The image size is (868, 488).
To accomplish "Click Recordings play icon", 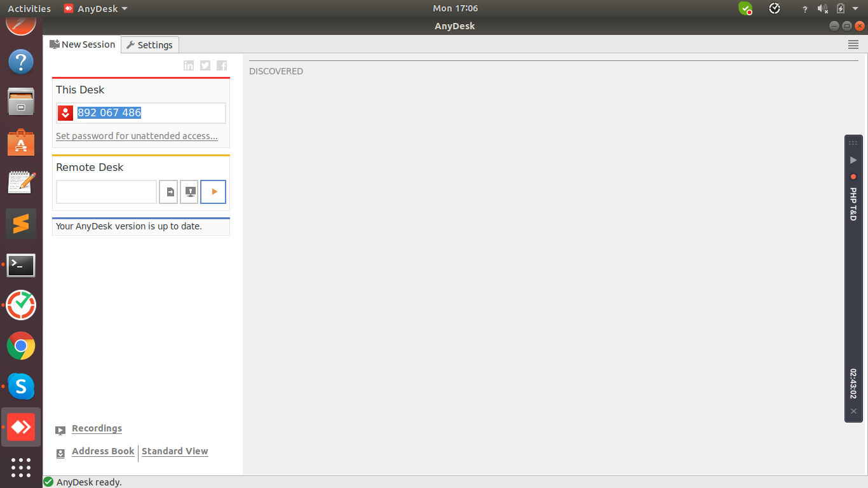I will click(60, 430).
